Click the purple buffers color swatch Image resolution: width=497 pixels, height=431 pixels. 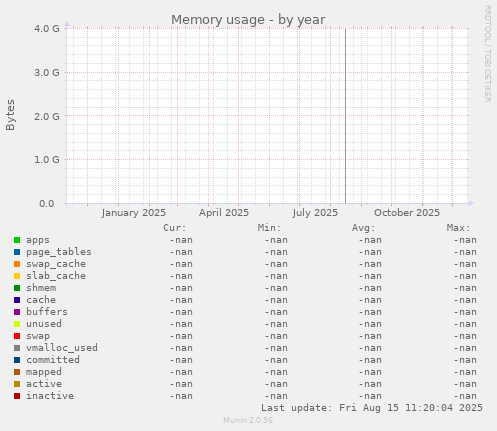pyautogui.click(x=17, y=312)
